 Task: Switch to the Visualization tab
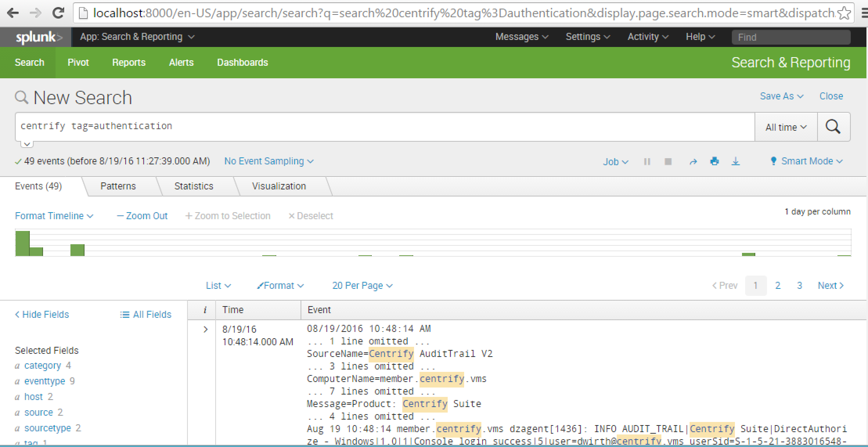pos(279,186)
